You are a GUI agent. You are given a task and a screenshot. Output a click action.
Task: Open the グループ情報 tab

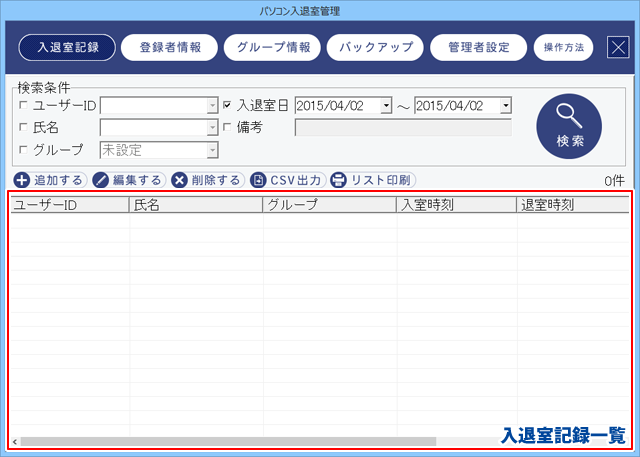coord(273,47)
